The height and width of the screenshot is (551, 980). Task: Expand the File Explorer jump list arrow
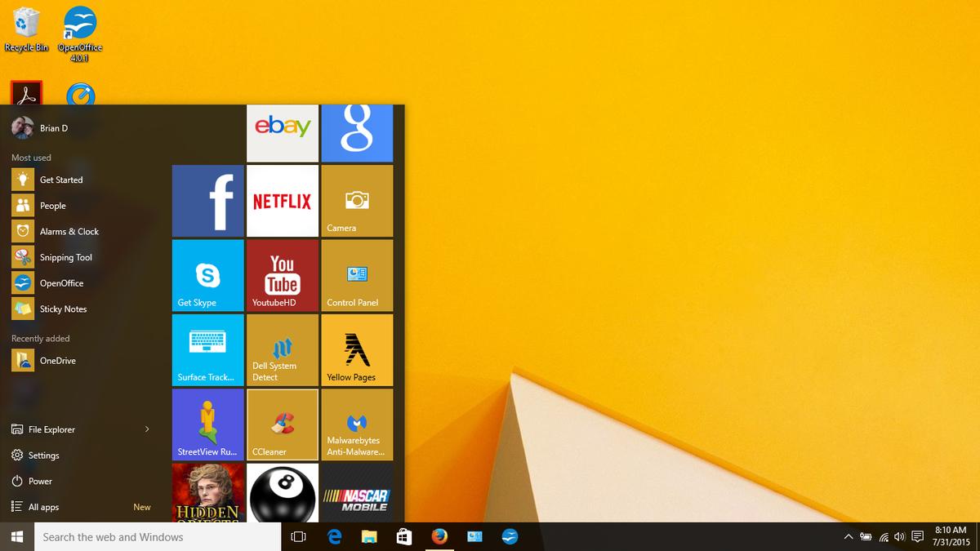tap(147, 429)
